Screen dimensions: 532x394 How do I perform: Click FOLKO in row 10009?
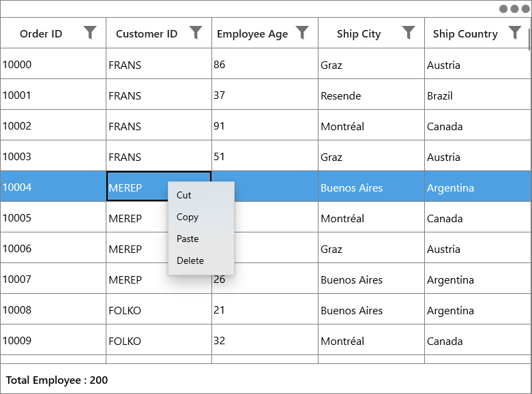click(125, 341)
